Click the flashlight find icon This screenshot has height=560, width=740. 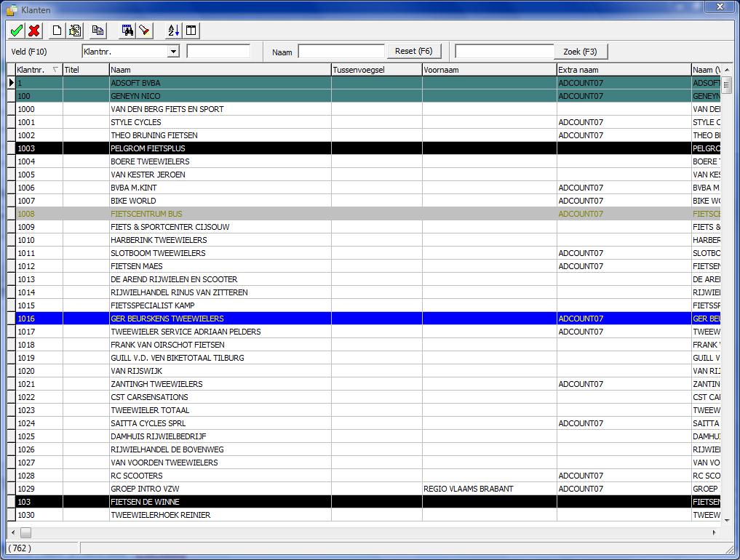coord(144,31)
